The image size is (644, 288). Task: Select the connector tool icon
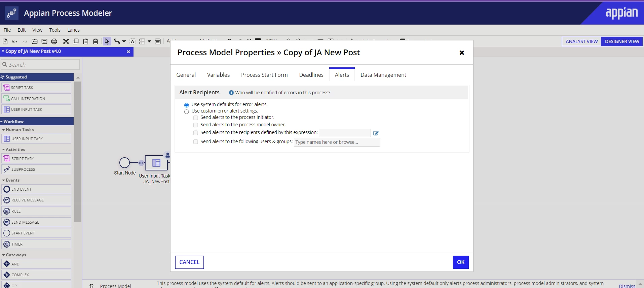point(117,41)
